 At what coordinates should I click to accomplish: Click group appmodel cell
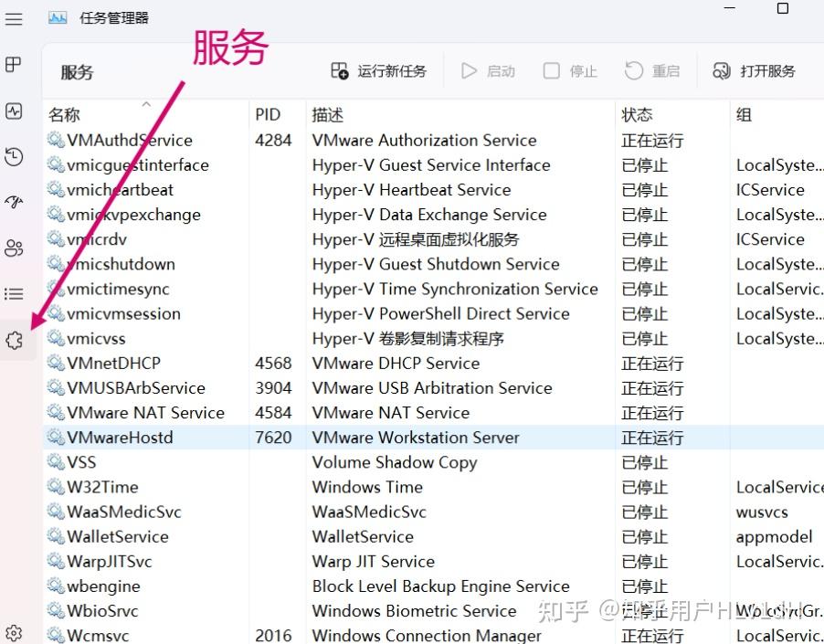click(x=775, y=537)
